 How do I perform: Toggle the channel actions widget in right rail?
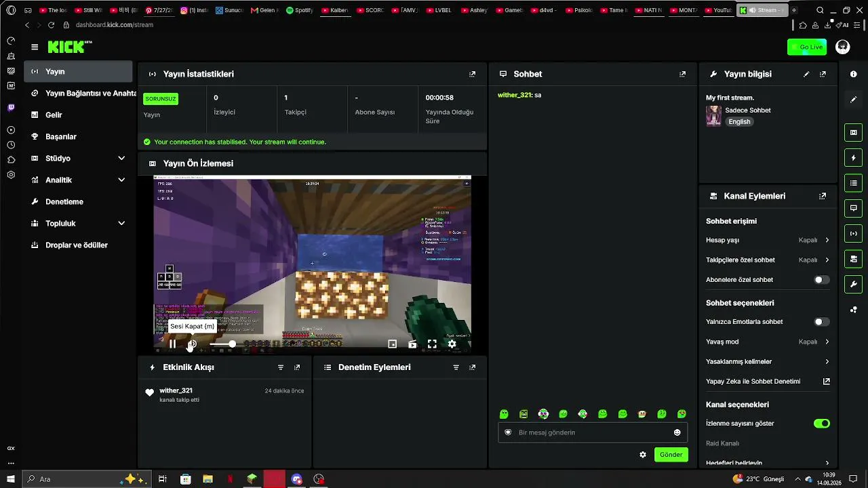tap(854, 259)
